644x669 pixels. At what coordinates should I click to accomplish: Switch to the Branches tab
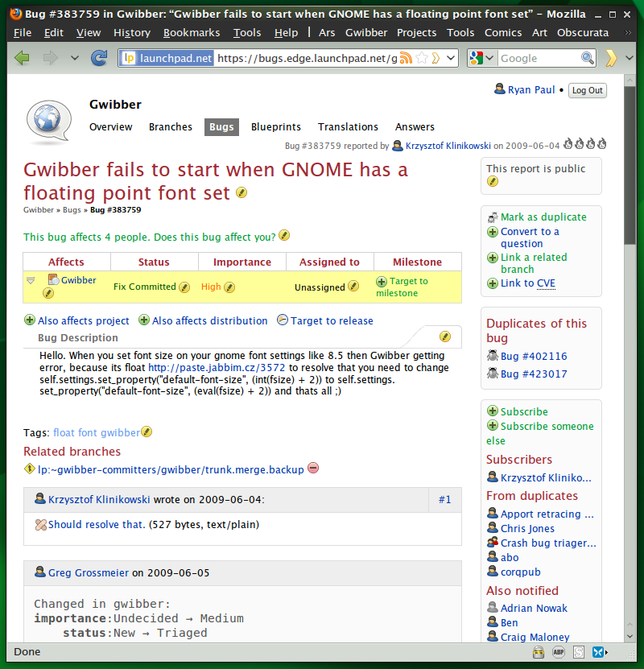point(171,126)
